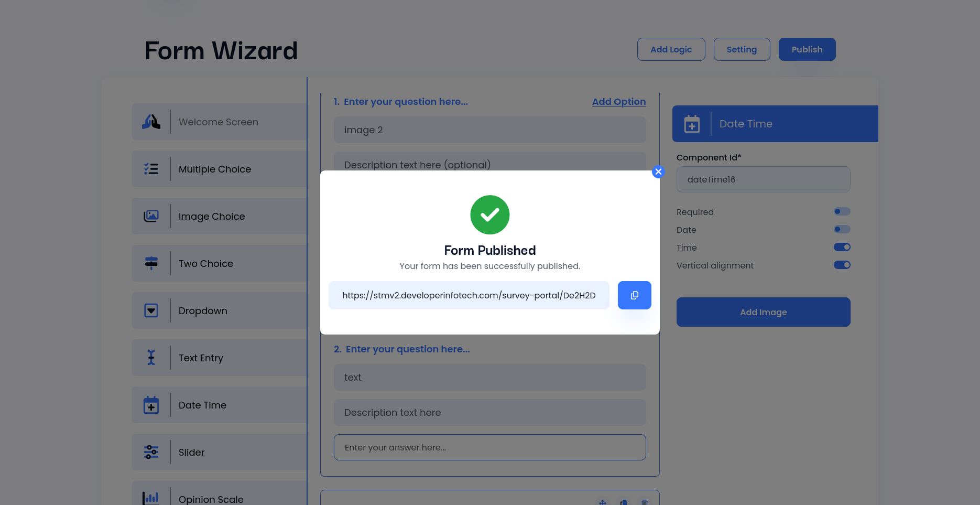This screenshot has height=505, width=980.
Task: Disable the Time toggle
Action: [x=842, y=247]
